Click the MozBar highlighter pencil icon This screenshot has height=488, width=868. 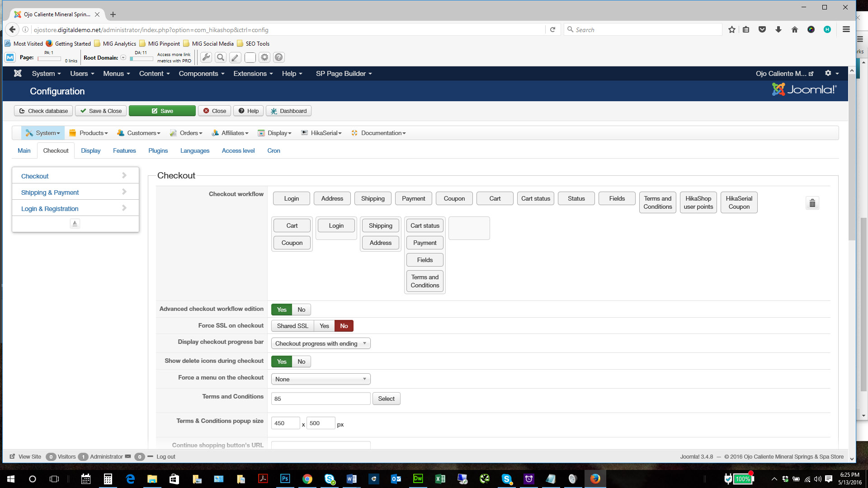point(235,57)
